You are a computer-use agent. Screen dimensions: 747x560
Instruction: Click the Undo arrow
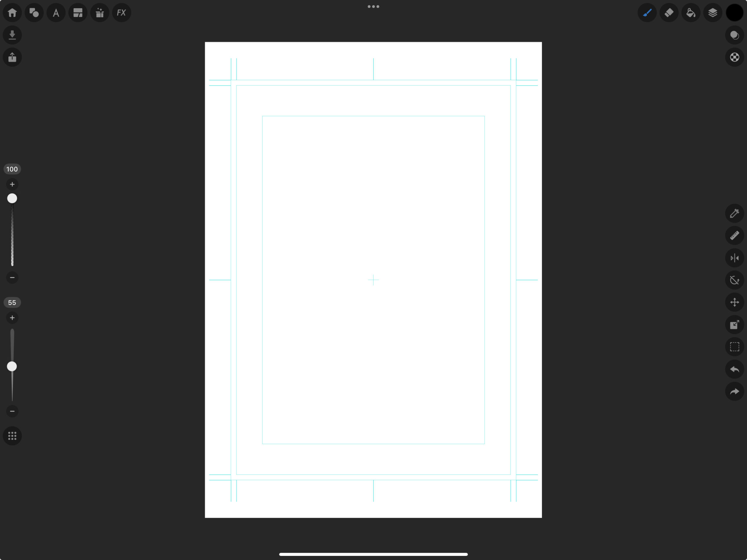pyautogui.click(x=734, y=369)
